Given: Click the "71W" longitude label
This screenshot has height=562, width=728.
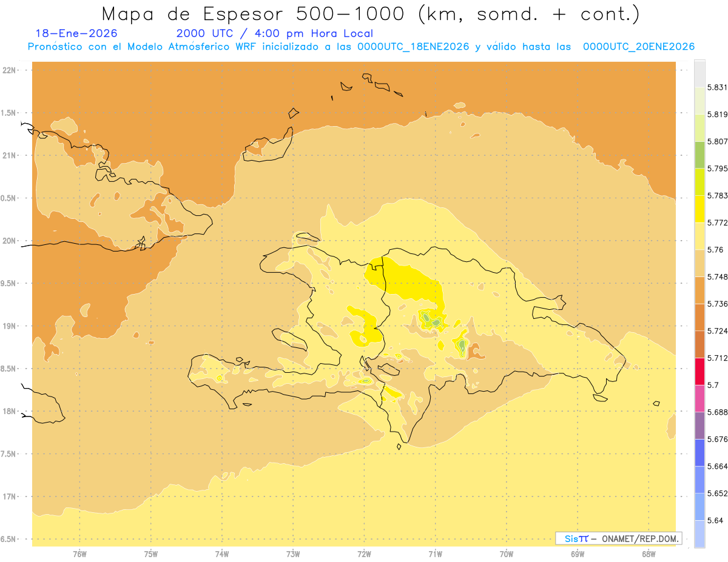Looking at the screenshot, I should (x=435, y=554).
